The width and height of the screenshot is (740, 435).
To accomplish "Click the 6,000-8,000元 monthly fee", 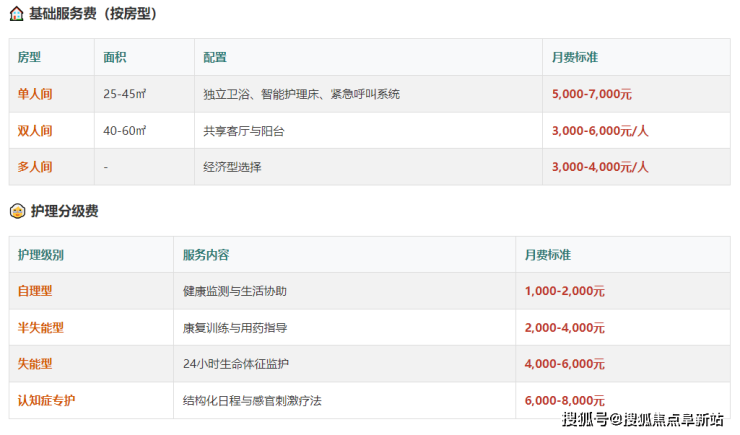I will (564, 401).
